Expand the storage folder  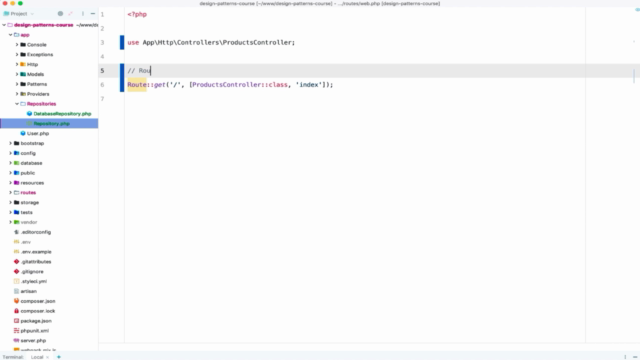tap(11, 202)
